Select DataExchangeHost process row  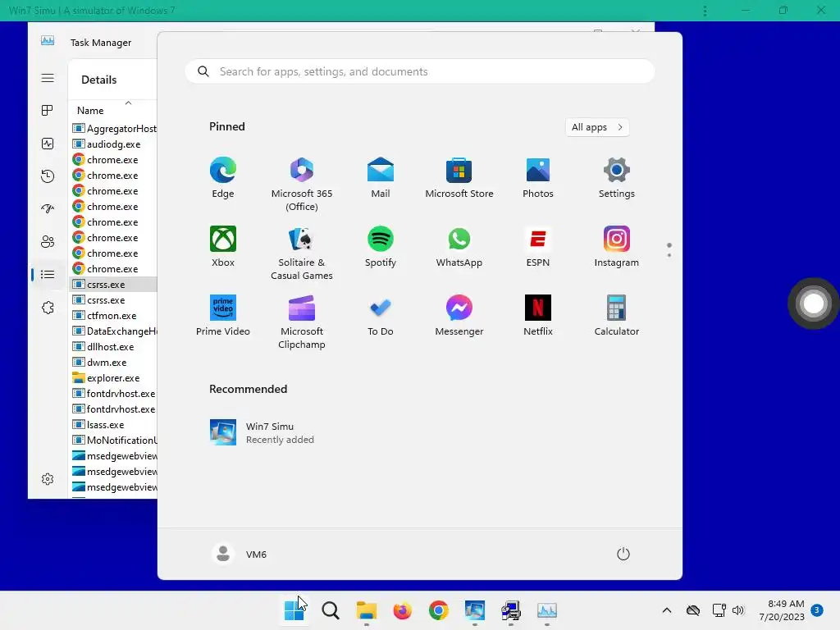(x=114, y=331)
